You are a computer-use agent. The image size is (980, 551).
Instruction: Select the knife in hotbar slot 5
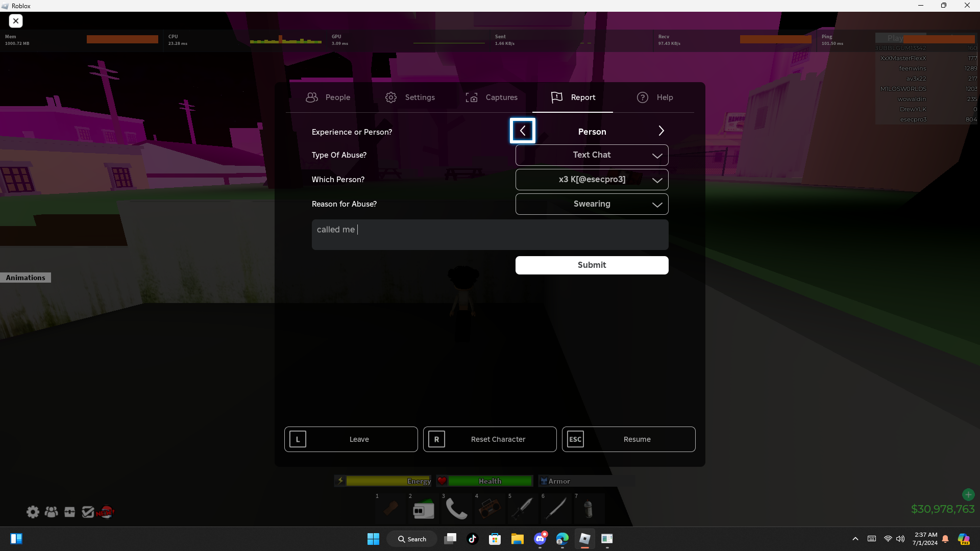pyautogui.click(x=523, y=509)
